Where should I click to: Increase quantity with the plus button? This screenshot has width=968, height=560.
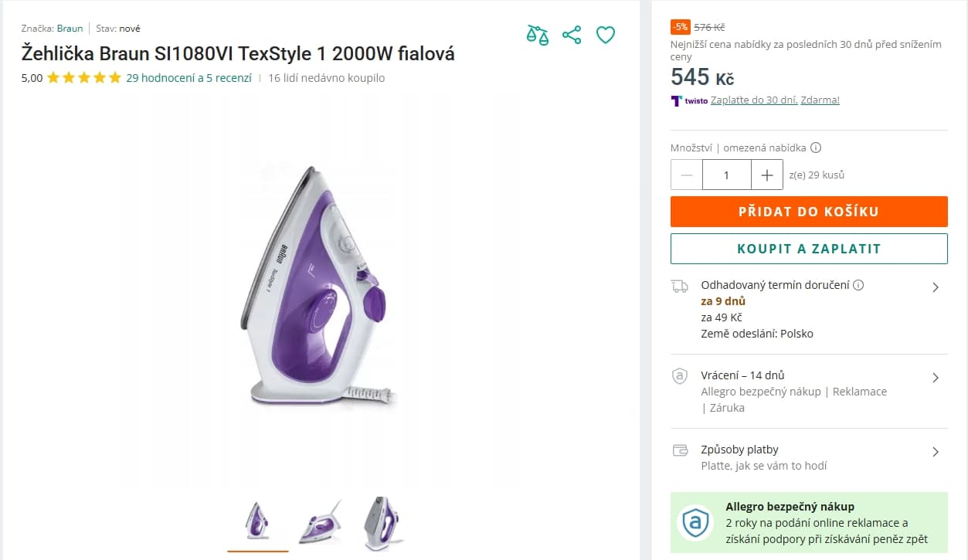pyautogui.click(x=767, y=175)
